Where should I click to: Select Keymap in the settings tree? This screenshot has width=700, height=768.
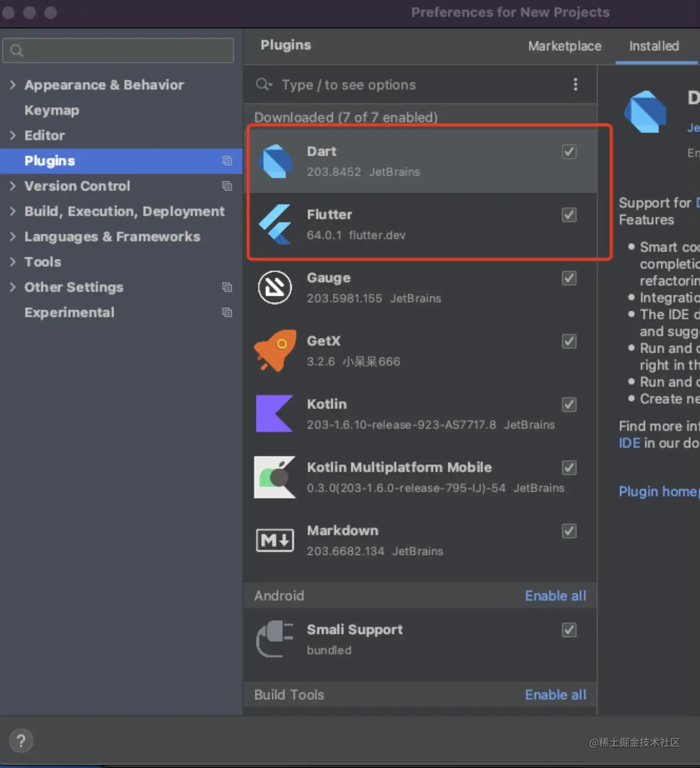52,111
